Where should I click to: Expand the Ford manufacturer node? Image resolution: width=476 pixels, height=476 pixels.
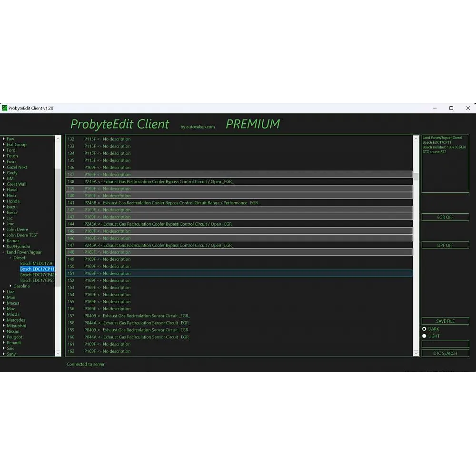[4, 150]
